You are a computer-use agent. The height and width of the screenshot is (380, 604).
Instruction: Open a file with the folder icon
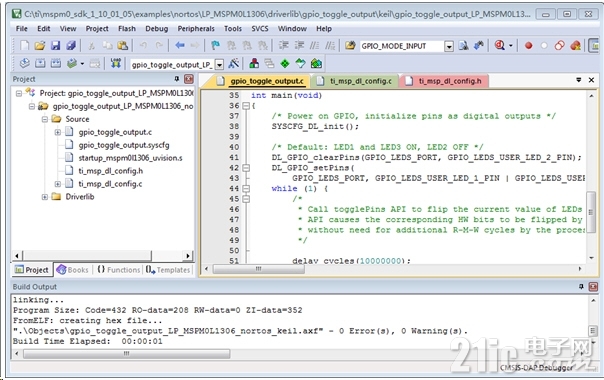click(40, 45)
